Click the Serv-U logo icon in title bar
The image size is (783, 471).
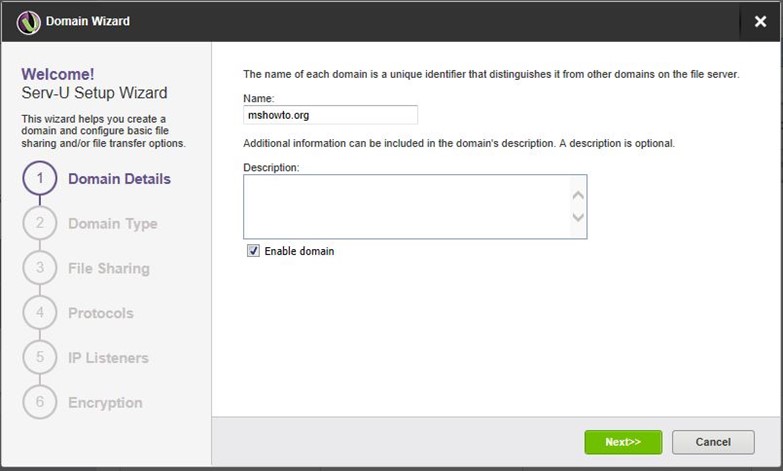pos(28,21)
